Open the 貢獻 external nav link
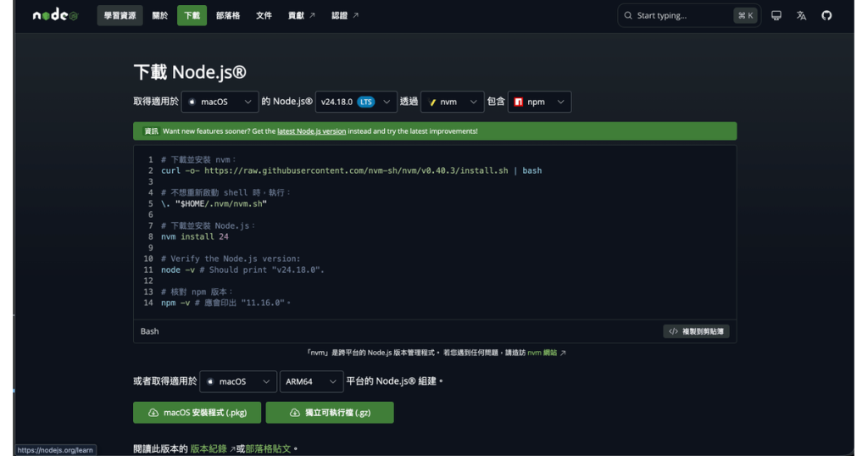Image resolution: width=868 pixels, height=456 pixels. 301,15
